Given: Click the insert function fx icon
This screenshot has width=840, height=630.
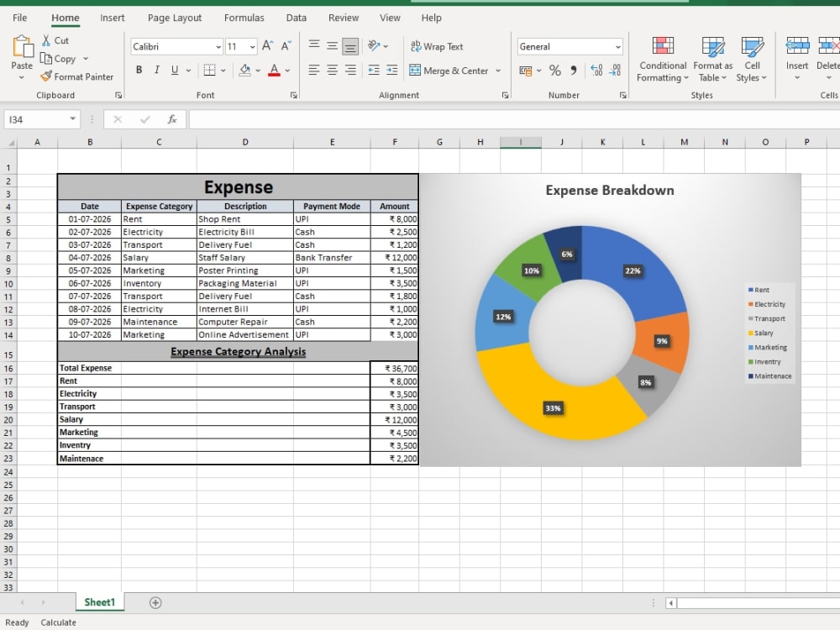Looking at the screenshot, I should click(172, 119).
